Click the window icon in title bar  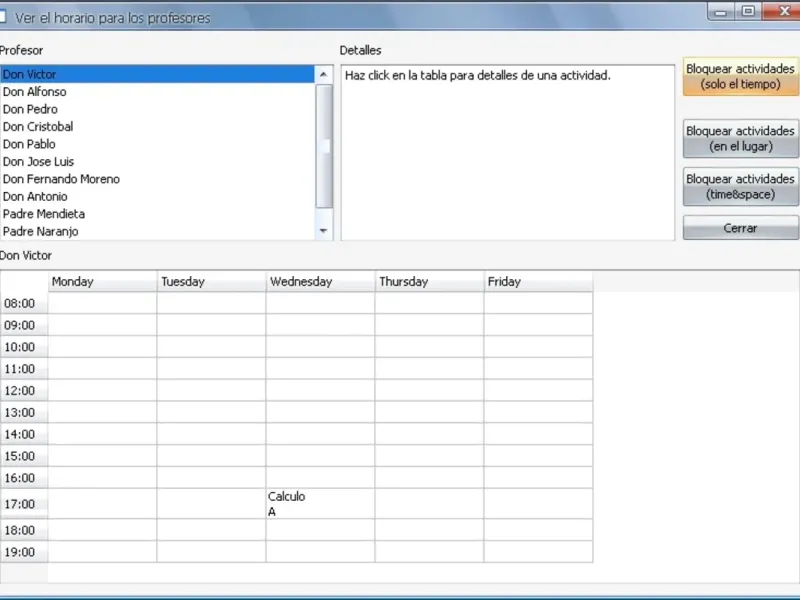(3, 17)
